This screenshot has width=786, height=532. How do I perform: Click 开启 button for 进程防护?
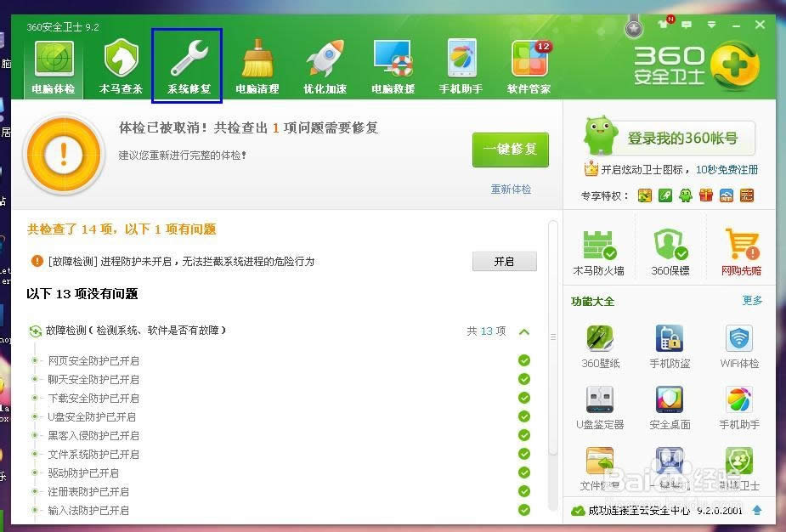click(504, 261)
